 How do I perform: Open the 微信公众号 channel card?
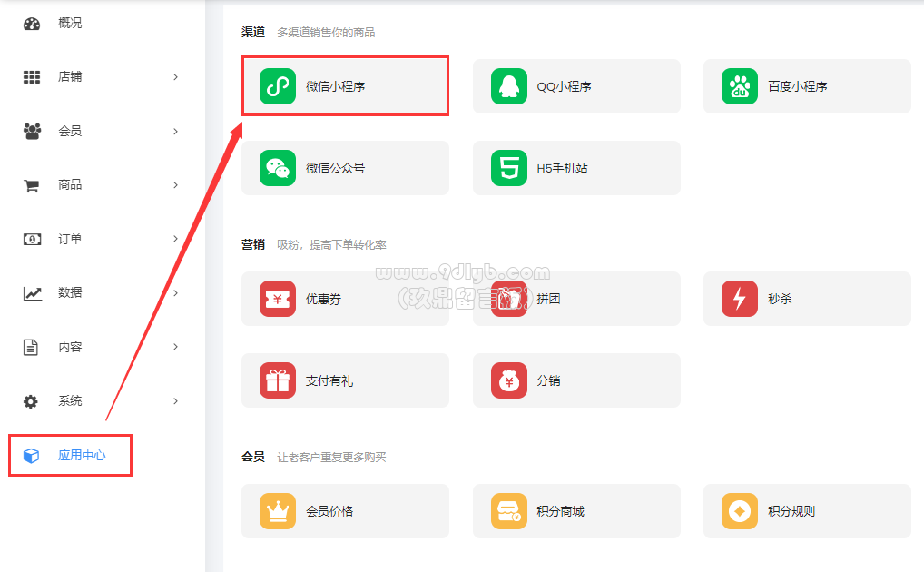[x=345, y=168]
